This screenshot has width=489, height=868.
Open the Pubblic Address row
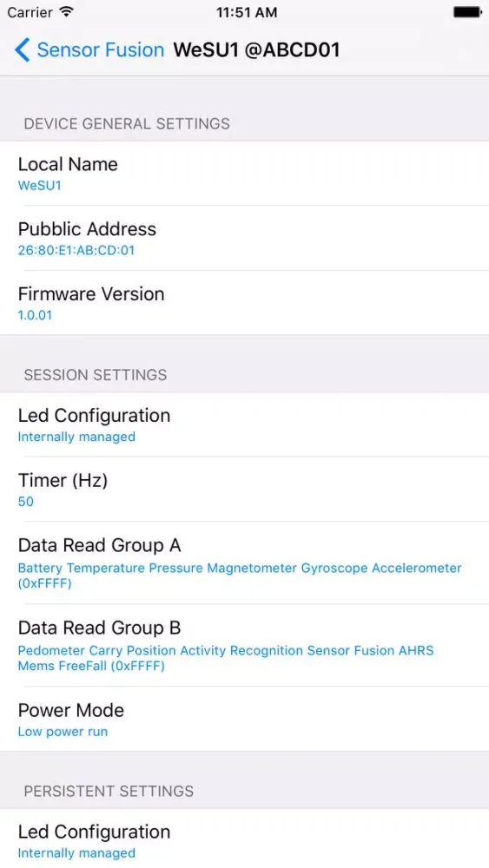point(244,238)
